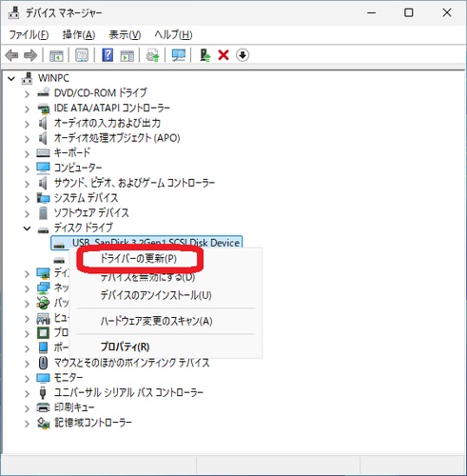Click the icon beside 記憶域コントローラー
This screenshot has height=476, width=467.
(43, 423)
